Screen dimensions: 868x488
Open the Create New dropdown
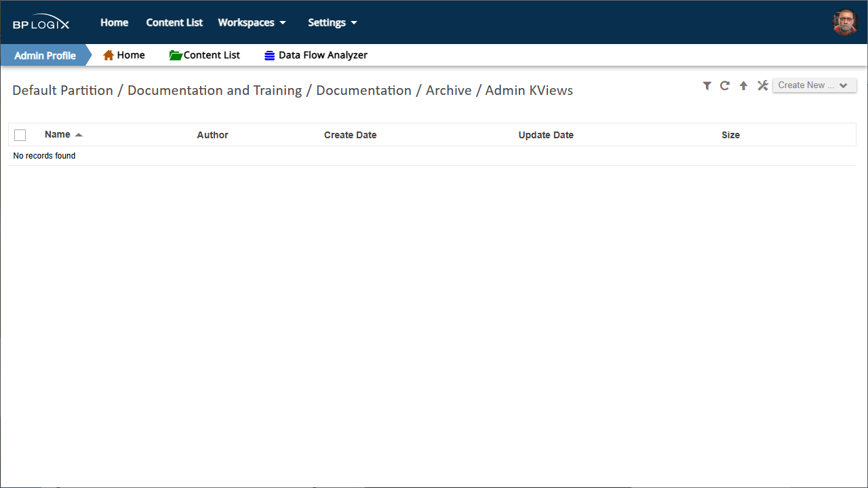tap(814, 85)
